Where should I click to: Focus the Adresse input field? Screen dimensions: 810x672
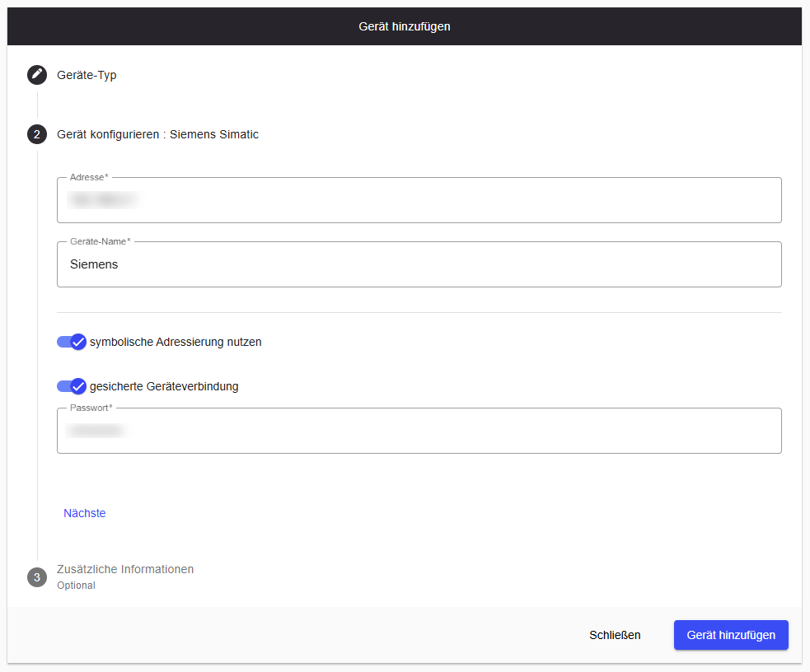click(x=419, y=200)
